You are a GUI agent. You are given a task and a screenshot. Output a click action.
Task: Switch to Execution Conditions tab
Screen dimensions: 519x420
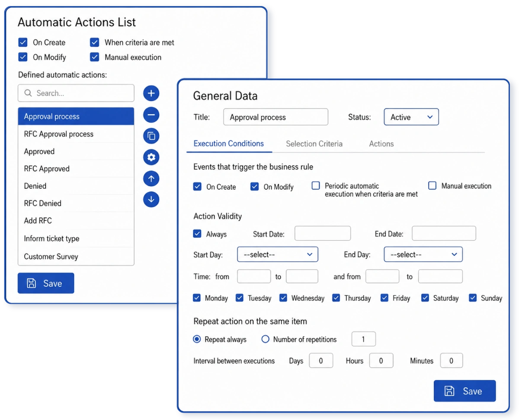pyautogui.click(x=229, y=144)
